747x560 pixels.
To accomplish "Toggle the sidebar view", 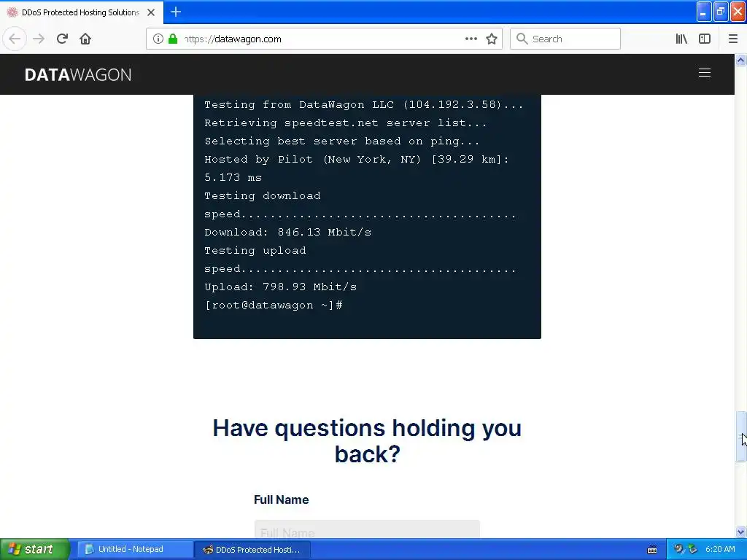I will point(705,39).
